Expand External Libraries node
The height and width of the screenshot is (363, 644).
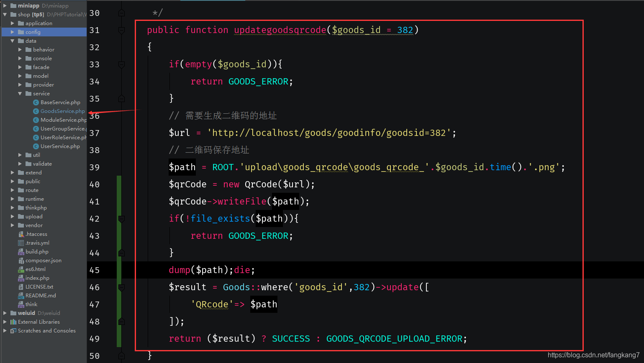5,322
